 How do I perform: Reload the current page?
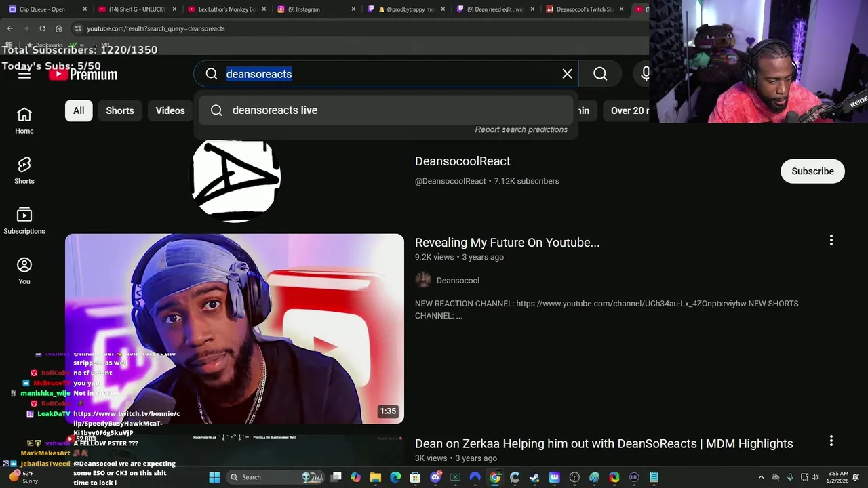(42, 28)
